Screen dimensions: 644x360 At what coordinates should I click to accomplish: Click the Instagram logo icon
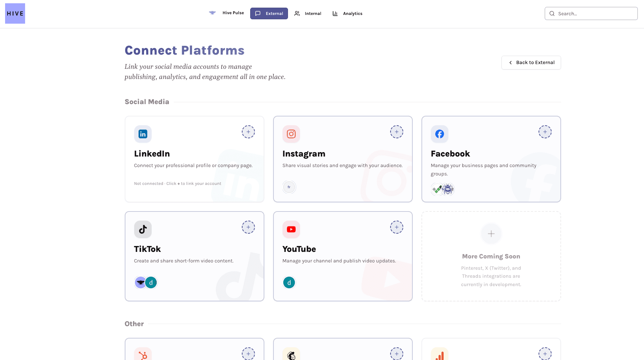coord(291,134)
